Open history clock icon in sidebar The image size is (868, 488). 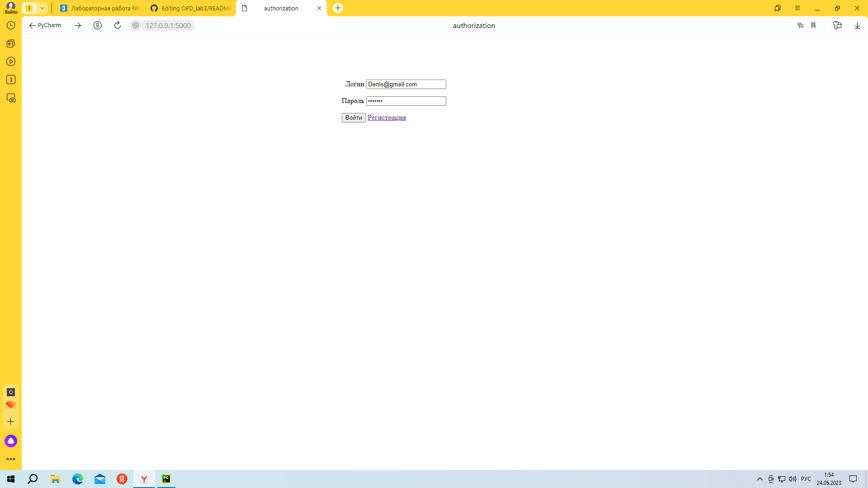click(x=11, y=25)
